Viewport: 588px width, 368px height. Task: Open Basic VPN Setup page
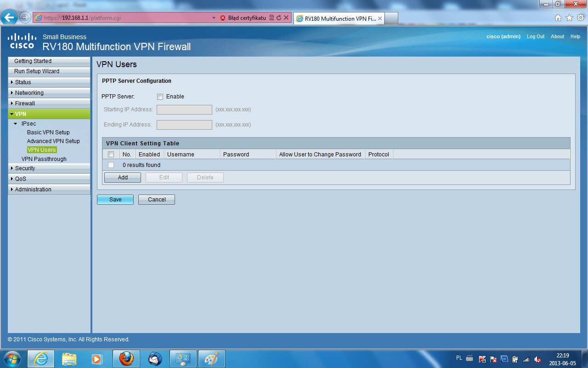[x=48, y=132]
